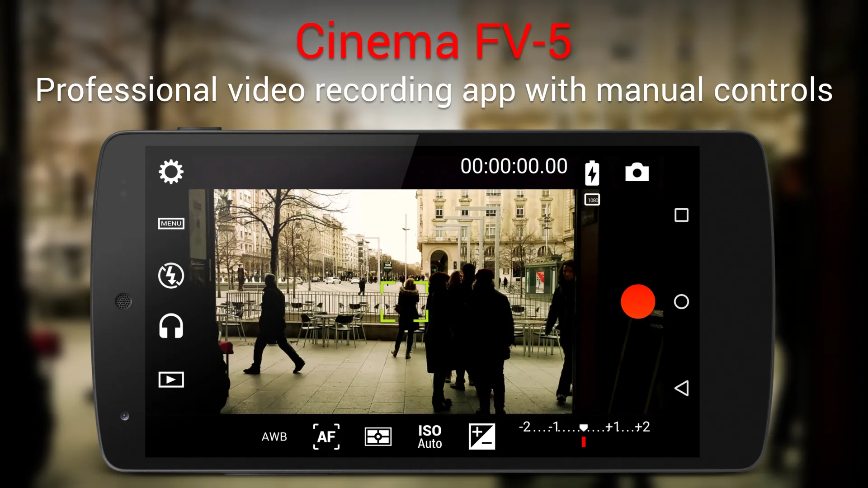The image size is (868, 488).
Task: Adjust exposure compensation slider
Action: click(x=584, y=428)
